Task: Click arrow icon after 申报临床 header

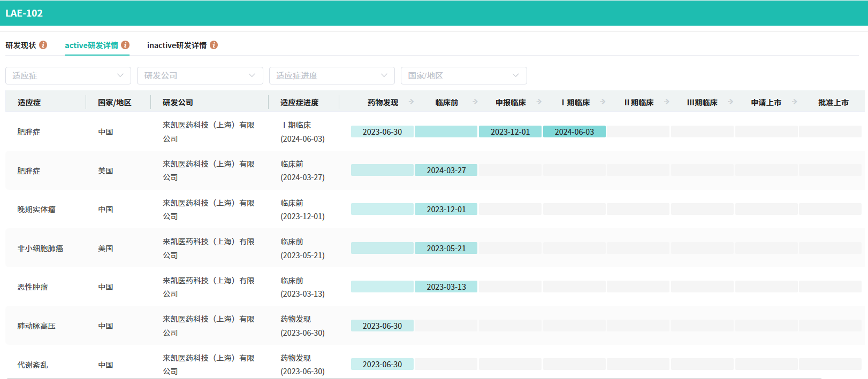Action: [x=539, y=102]
